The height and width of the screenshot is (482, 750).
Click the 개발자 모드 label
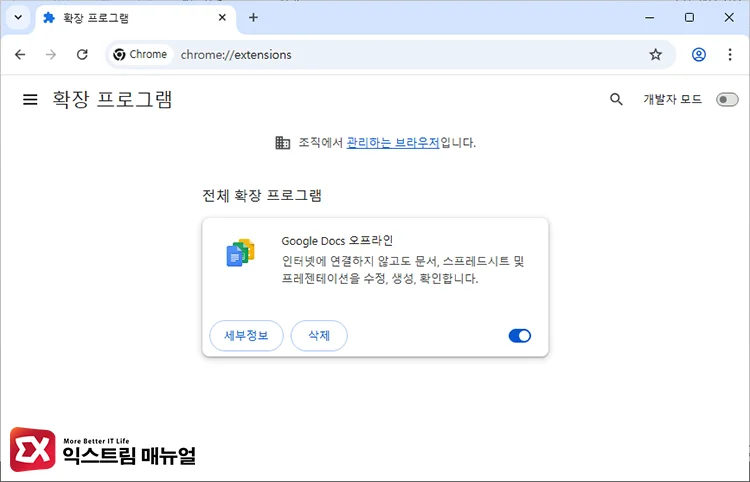pyautogui.click(x=673, y=99)
